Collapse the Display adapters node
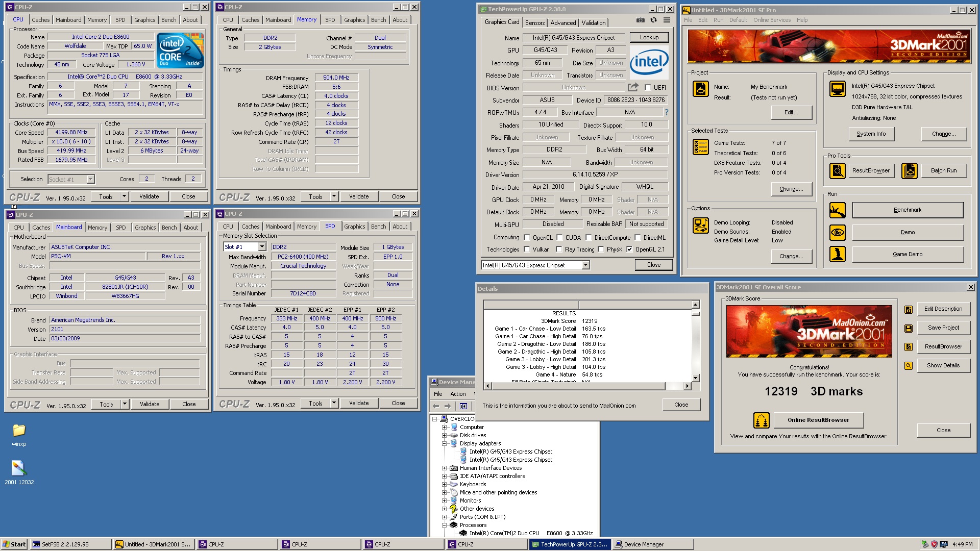The width and height of the screenshot is (980, 551). [444, 443]
